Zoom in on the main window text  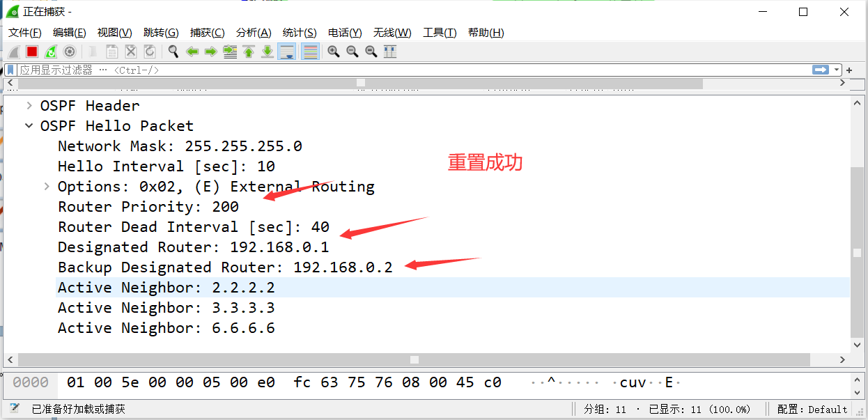click(334, 52)
